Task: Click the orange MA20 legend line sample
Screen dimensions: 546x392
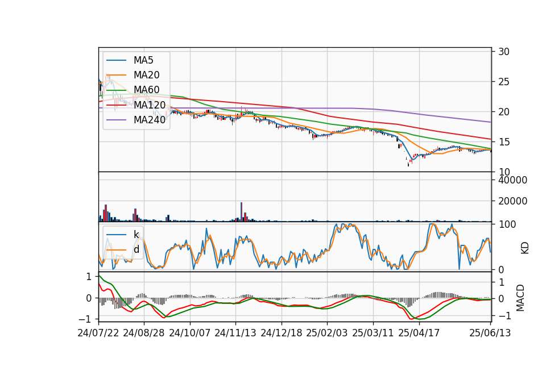Action: 116,75
